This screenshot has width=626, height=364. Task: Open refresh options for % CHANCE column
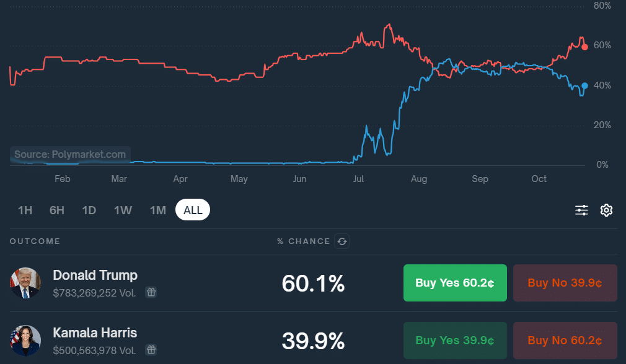[342, 241]
